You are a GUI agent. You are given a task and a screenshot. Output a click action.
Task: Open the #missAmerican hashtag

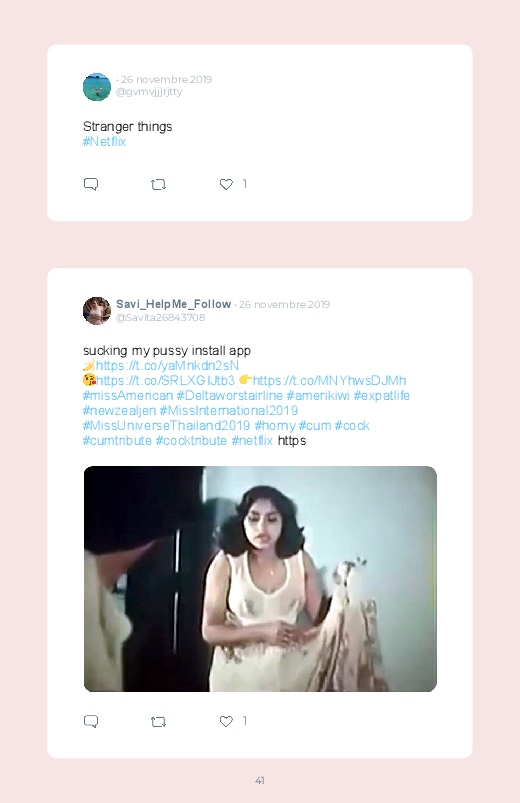pos(128,395)
